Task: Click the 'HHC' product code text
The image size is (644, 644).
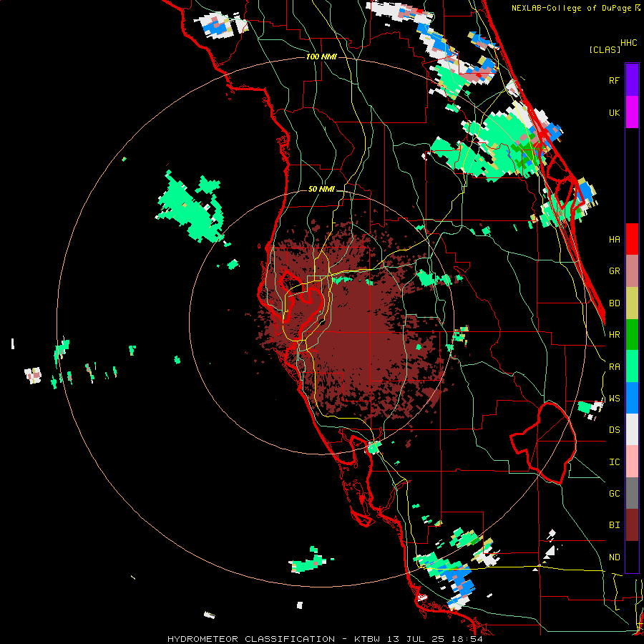Action: coord(629,43)
